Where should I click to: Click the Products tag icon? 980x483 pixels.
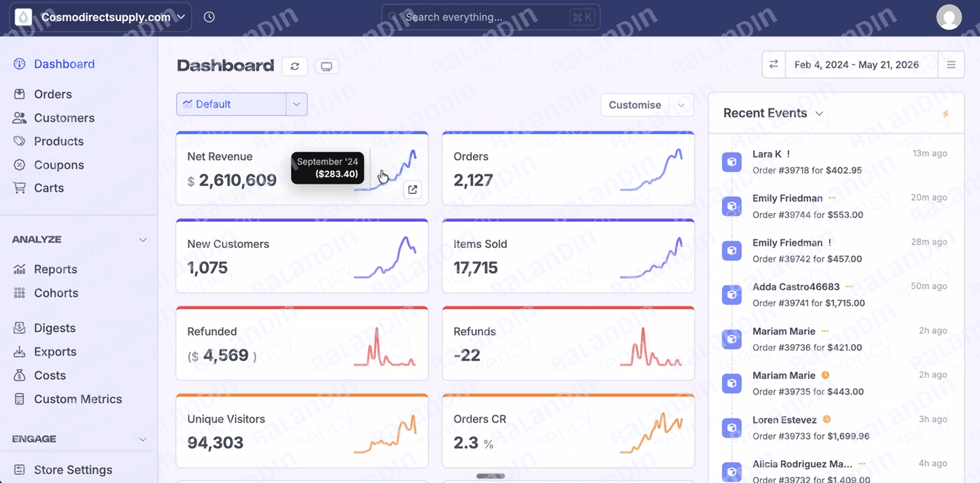(x=19, y=141)
